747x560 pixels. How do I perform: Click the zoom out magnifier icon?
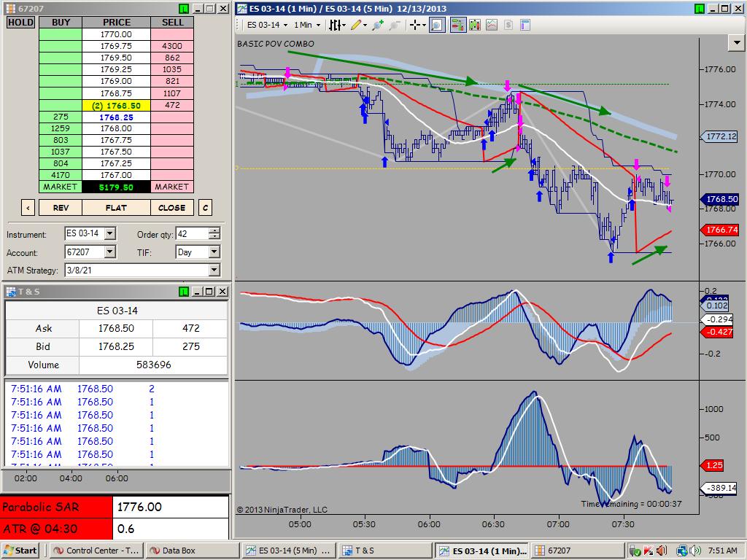(x=395, y=26)
